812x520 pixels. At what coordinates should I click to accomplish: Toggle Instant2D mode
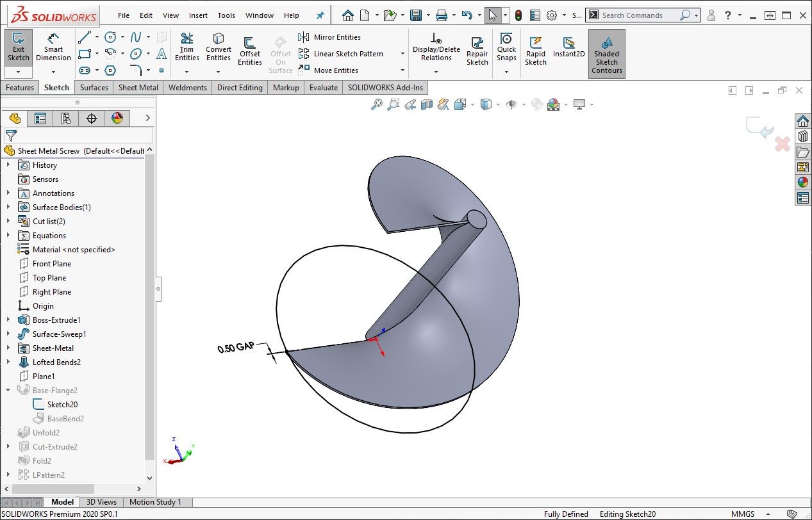[x=568, y=47]
